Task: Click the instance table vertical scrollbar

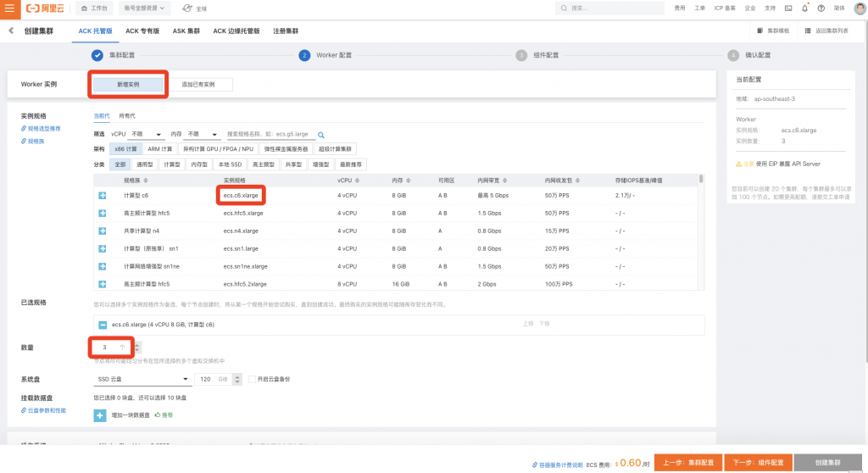Action: (x=701, y=179)
